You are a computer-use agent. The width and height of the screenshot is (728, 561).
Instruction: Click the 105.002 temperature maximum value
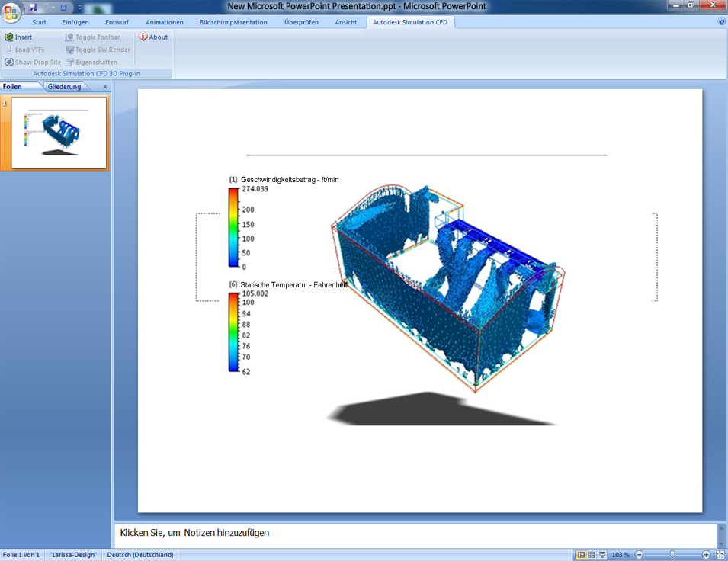(255, 293)
